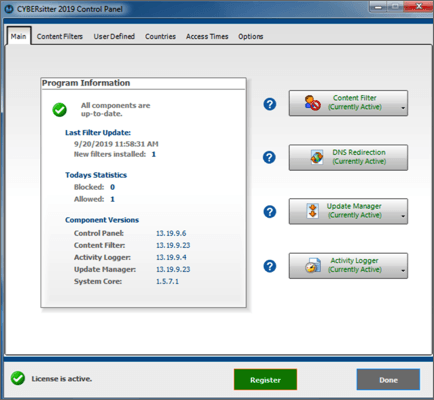This screenshot has height=400, width=434.
Task: Click the blocked-user Content Filter icon
Action: pos(312,103)
